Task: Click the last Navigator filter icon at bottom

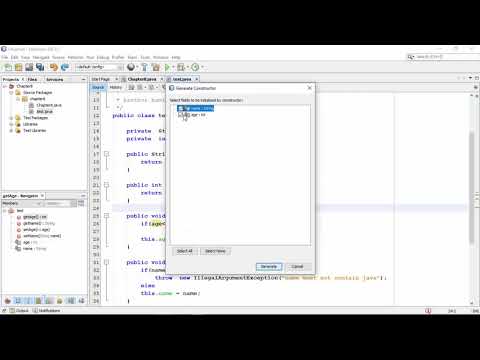Action: coord(81,301)
